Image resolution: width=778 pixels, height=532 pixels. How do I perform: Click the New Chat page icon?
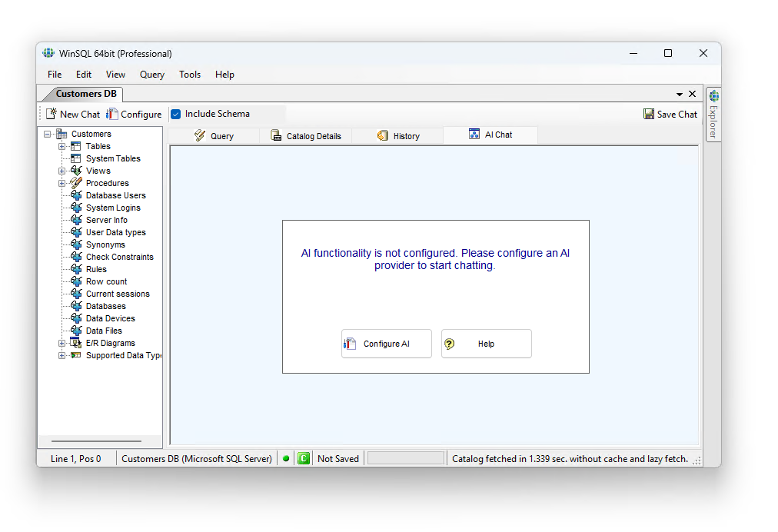pyautogui.click(x=51, y=114)
